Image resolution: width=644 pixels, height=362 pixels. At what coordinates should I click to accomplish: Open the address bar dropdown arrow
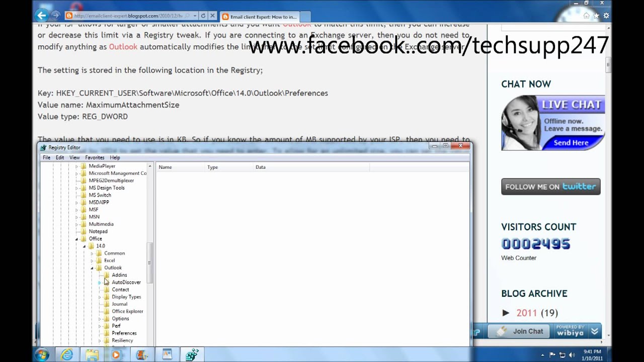(x=195, y=16)
